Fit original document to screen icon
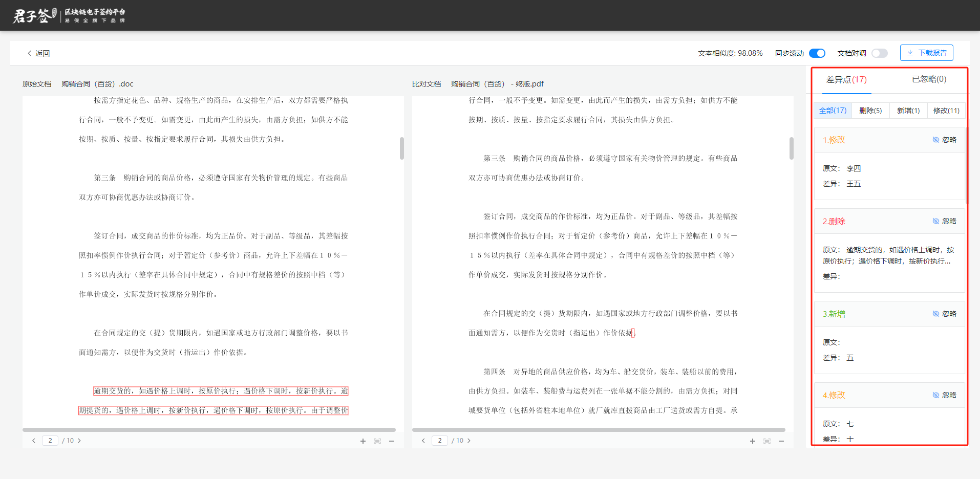This screenshot has width=980, height=479. click(x=377, y=441)
